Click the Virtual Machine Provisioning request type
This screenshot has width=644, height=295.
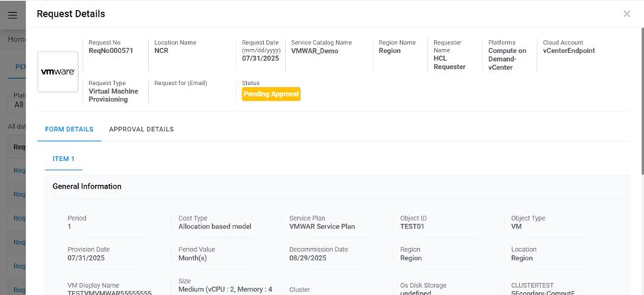[x=113, y=96]
